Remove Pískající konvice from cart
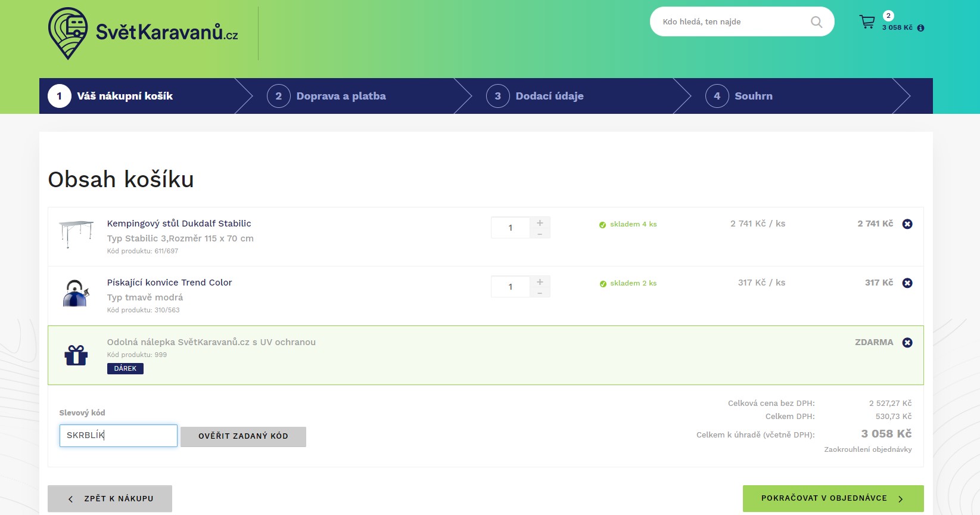 907,283
